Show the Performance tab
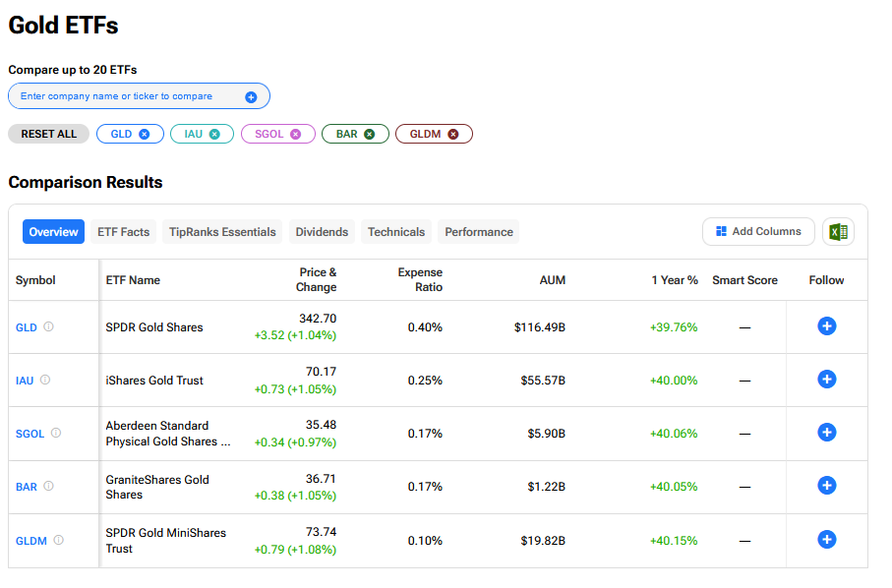This screenshot has width=892, height=588. pyautogui.click(x=479, y=232)
